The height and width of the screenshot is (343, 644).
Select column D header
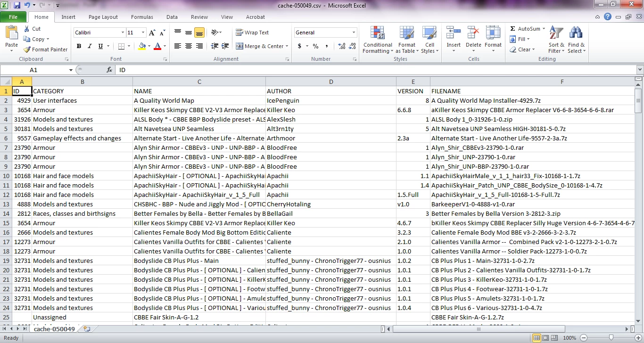[331, 82]
